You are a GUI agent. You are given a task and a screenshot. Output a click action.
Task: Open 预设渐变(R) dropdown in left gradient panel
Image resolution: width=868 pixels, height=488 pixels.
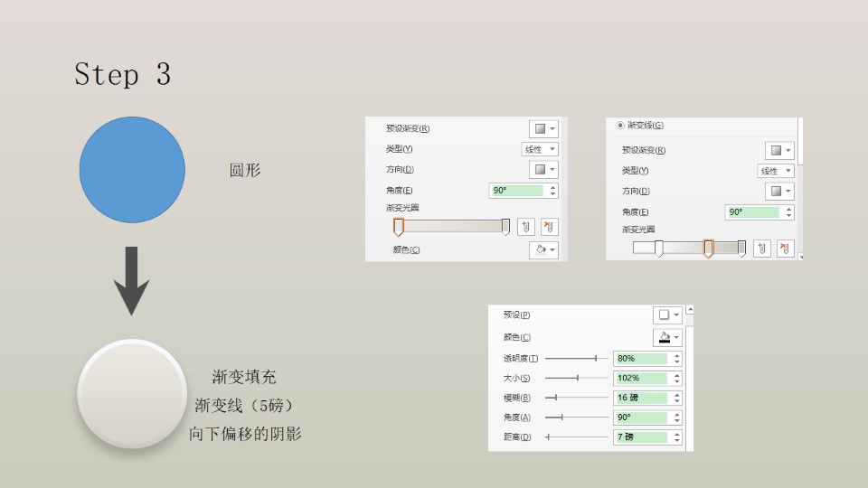pos(543,129)
